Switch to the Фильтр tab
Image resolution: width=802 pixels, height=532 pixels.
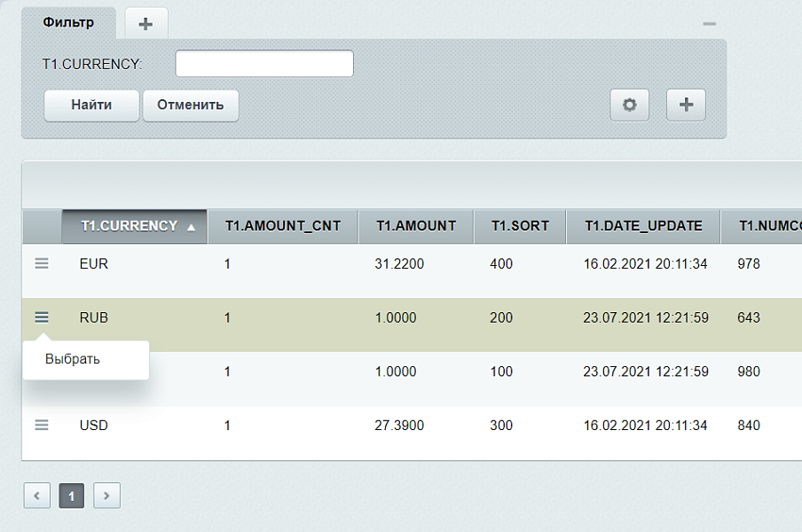(x=68, y=22)
